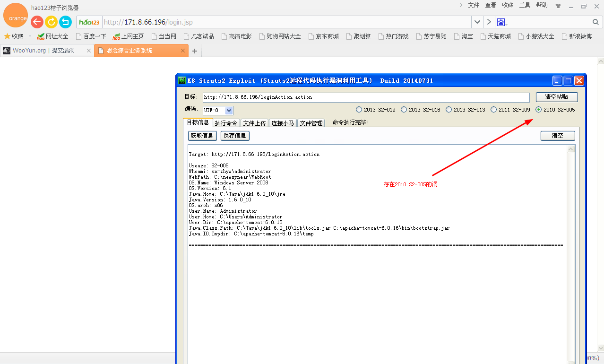Viewport: 604px width, 364px height.
Task: Open the 天猫商城 bookmark
Action: click(x=495, y=36)
